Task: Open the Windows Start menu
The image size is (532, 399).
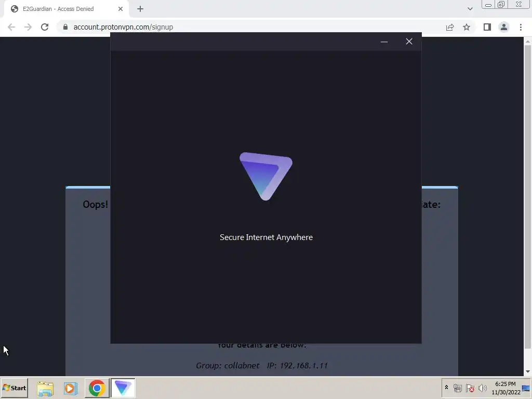Action: tap(14, 388)
